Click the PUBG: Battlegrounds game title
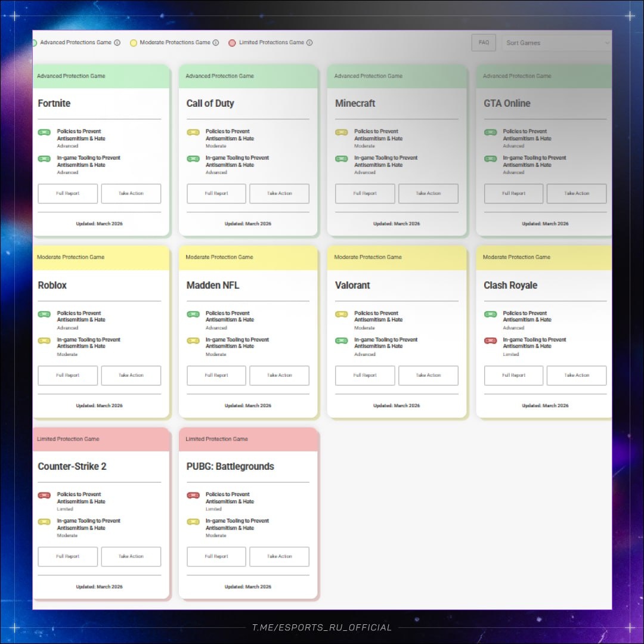Screen dimensions: 644x644 (x=230, y=466)
